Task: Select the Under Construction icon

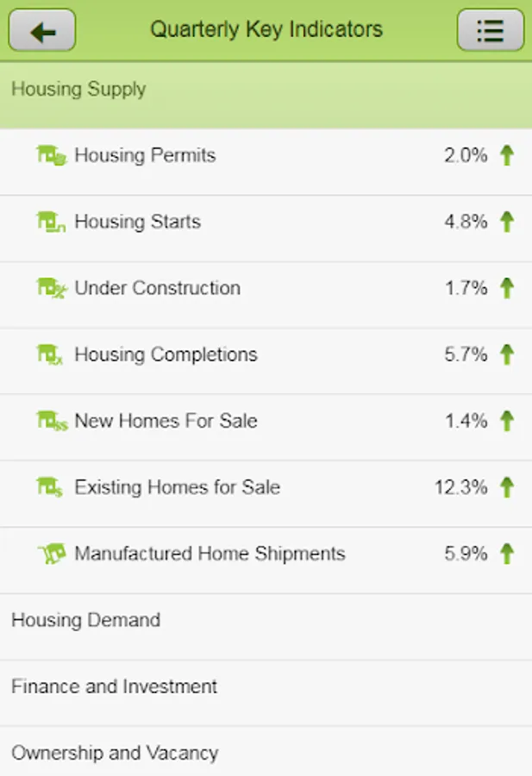Action: pyautogui.click(x=51, y=289)
